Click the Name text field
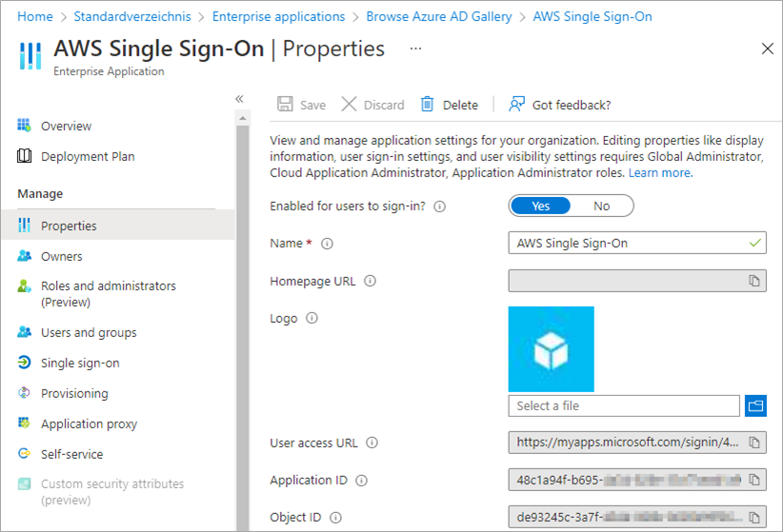783x532 pixels. (629, 243)
